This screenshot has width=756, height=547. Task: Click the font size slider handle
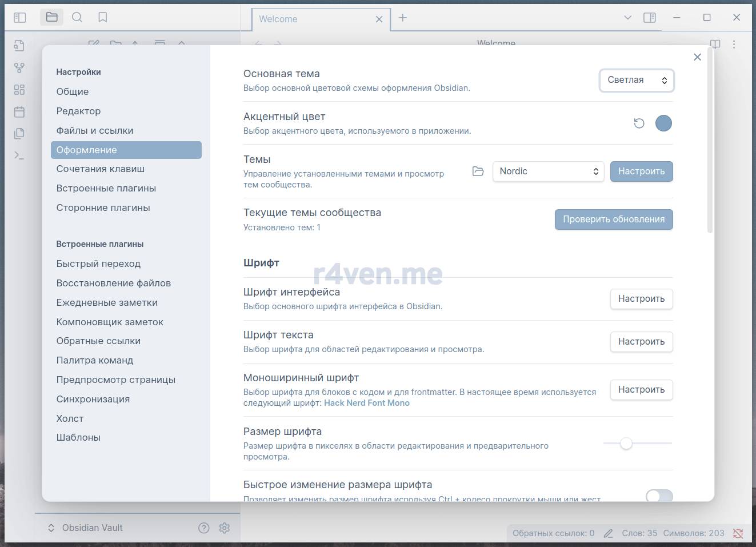coord(626,444)
